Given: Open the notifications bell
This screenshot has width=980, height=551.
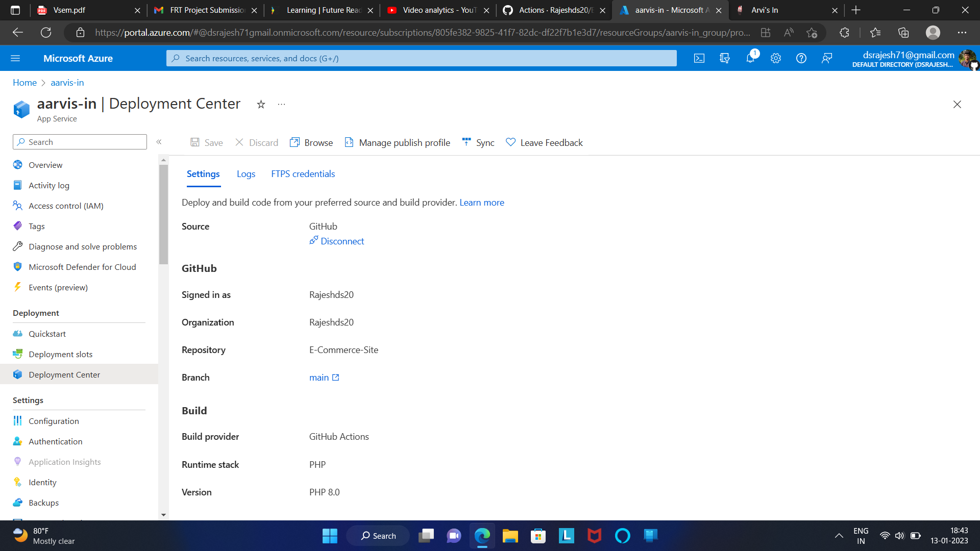Looking at the screenshot, I should 750,58.
